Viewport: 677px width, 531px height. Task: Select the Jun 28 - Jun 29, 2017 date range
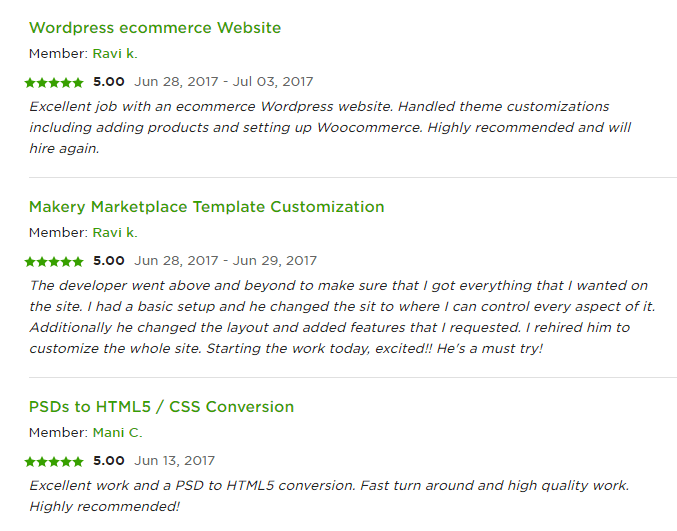[225, 261]
